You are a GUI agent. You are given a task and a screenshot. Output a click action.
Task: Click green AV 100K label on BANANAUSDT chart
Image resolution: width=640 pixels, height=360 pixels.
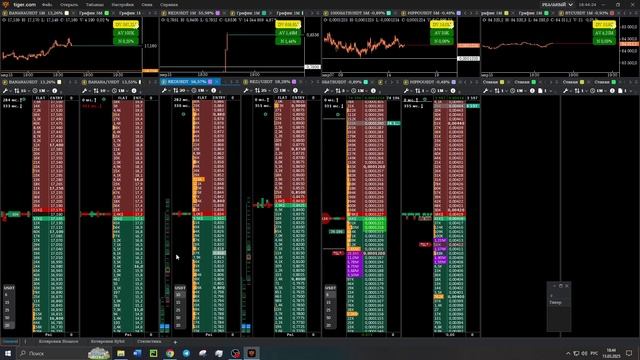coord(126,33)
